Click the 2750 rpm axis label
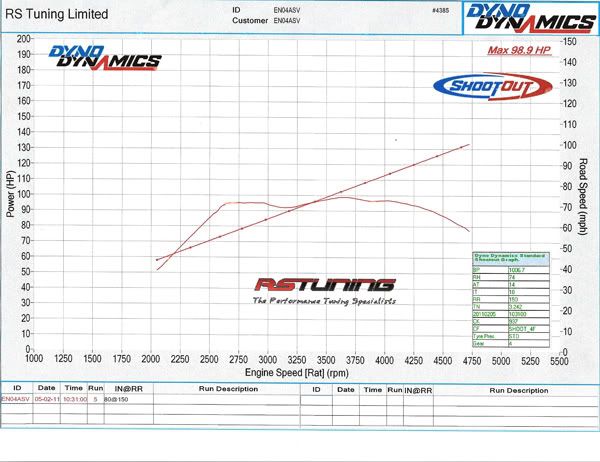 (238, 359)
